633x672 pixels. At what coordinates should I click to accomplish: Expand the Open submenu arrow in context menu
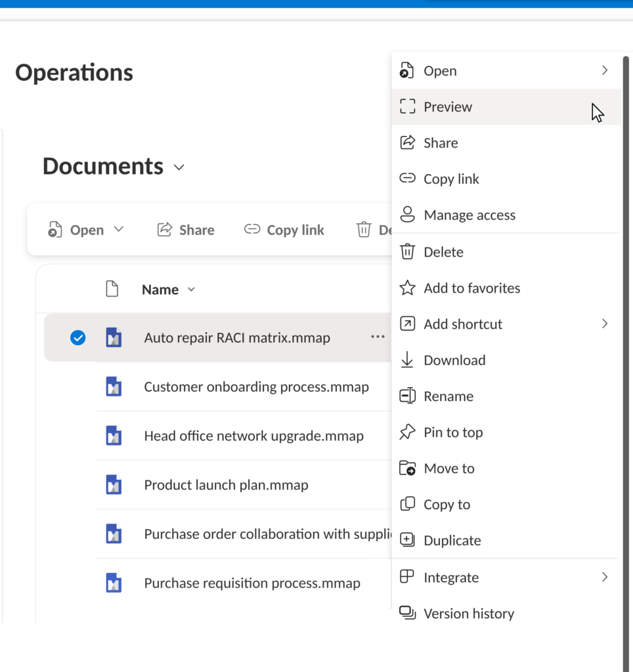[605, 70]
